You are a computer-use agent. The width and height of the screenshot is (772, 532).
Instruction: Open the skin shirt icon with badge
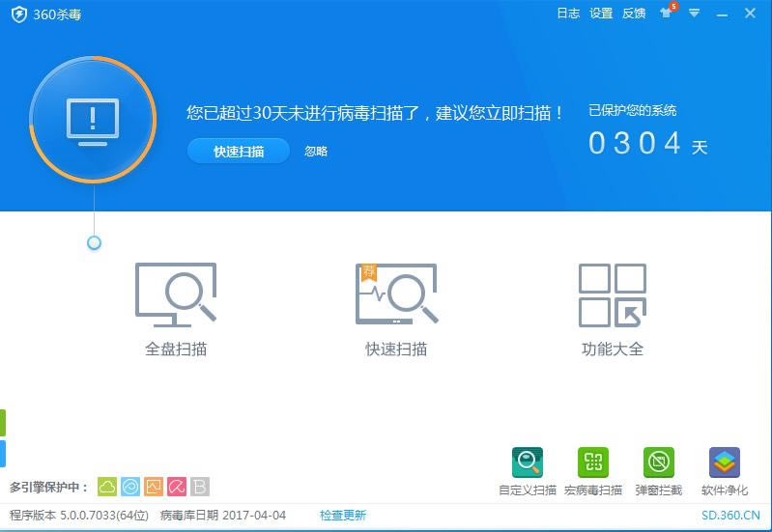pyautogui.click(x=666, y=14)
